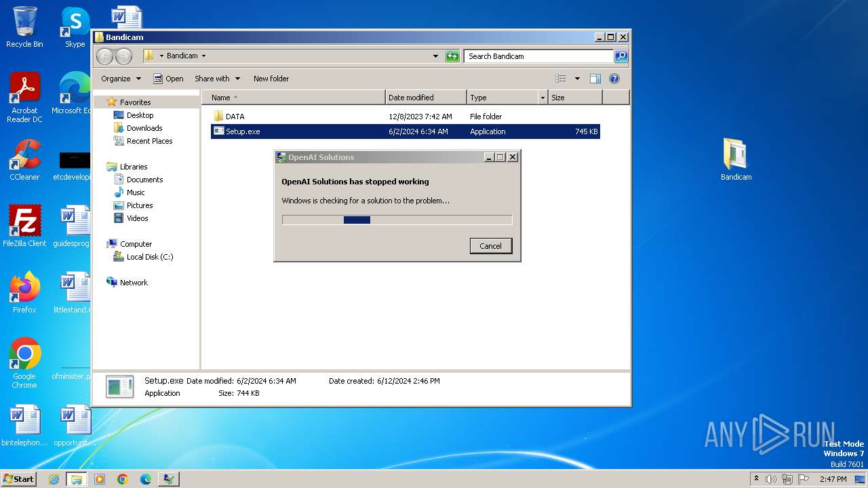Open the Organize menu
This screenshot has width=868, height=488.
click(121, 79)
